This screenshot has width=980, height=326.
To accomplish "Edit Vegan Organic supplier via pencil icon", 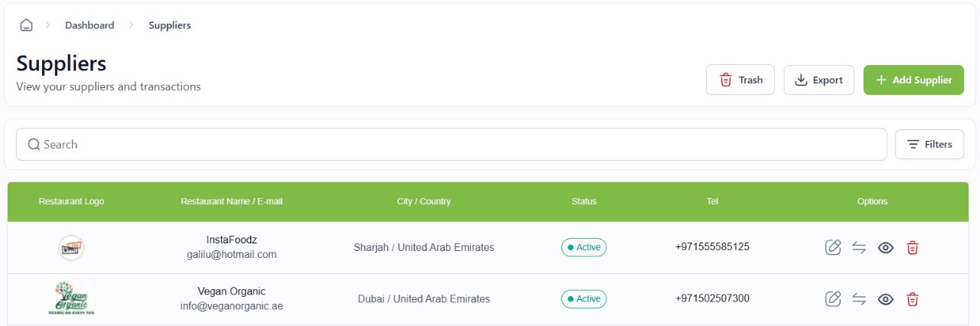I will tap(833, 299).
